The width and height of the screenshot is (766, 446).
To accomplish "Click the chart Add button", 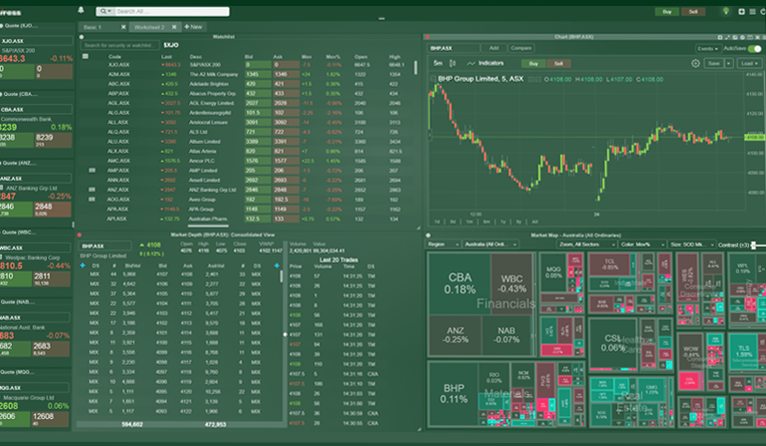I will coord(494,48).
